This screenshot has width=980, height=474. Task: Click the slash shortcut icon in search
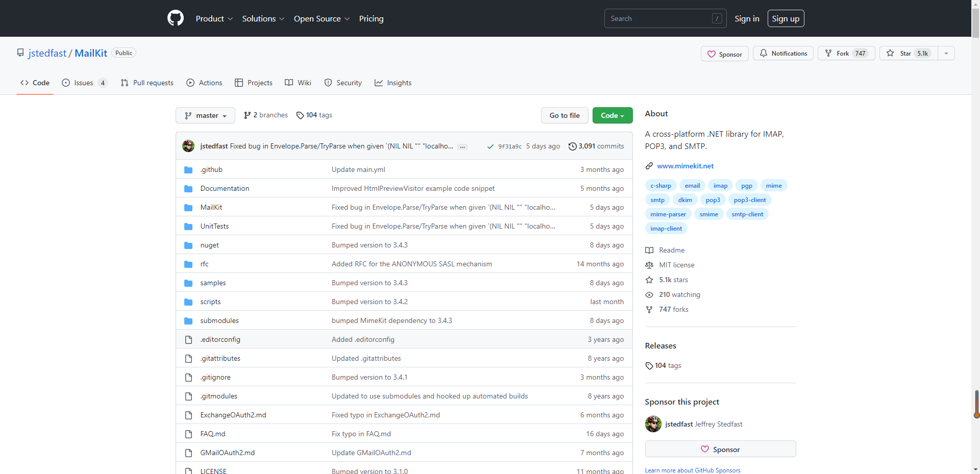click(717, 18)
